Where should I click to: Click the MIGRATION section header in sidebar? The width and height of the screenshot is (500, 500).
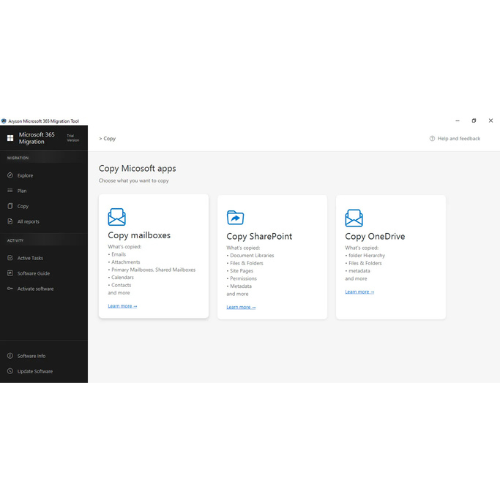click(18, 158)
